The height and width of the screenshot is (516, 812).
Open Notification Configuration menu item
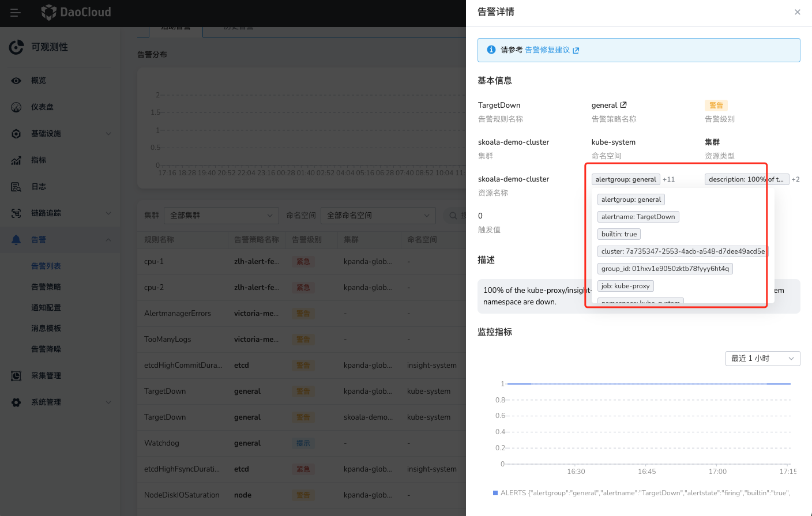(46, 308)
